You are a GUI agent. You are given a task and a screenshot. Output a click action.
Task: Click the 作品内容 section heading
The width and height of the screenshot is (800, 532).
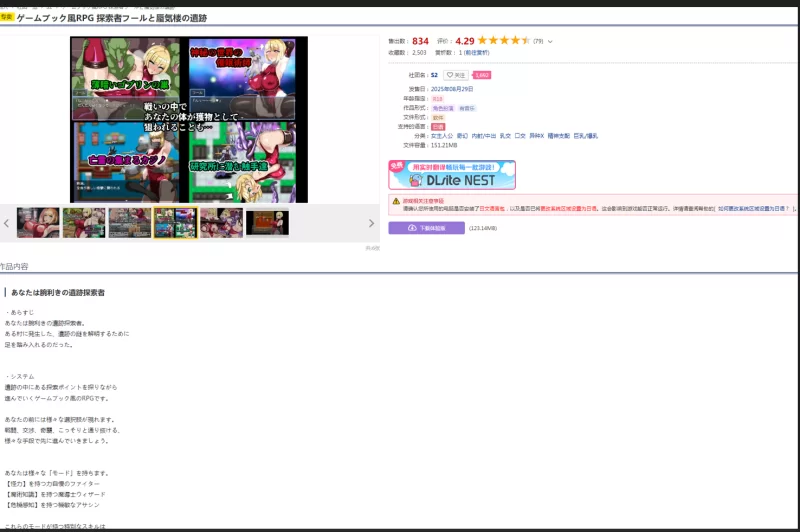14,266
